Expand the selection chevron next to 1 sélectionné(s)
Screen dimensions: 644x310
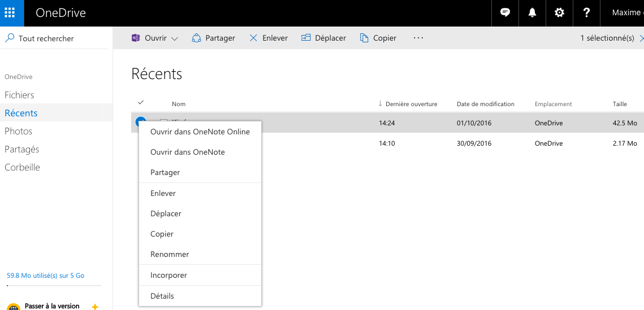pyautogui.click(x=642, y=38)
